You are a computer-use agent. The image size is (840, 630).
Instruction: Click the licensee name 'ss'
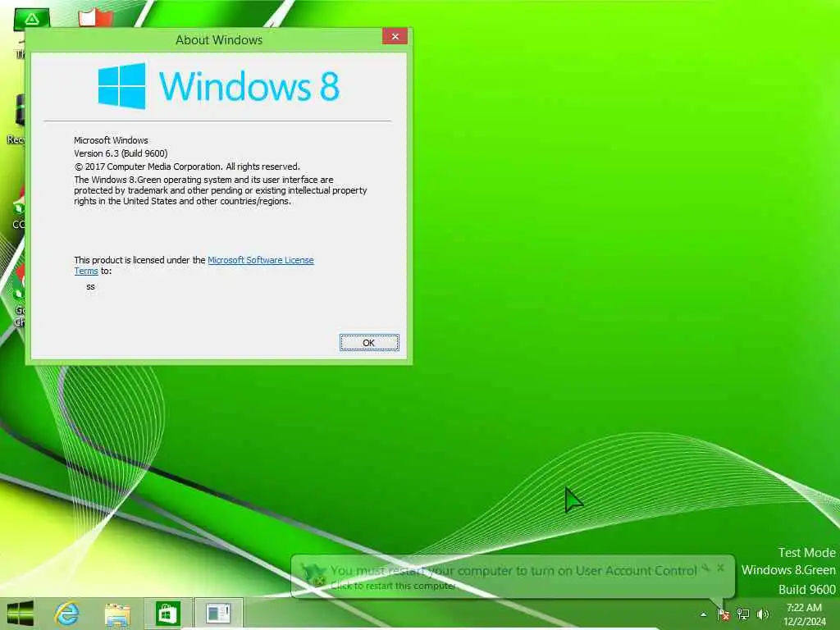click(90, 287)
